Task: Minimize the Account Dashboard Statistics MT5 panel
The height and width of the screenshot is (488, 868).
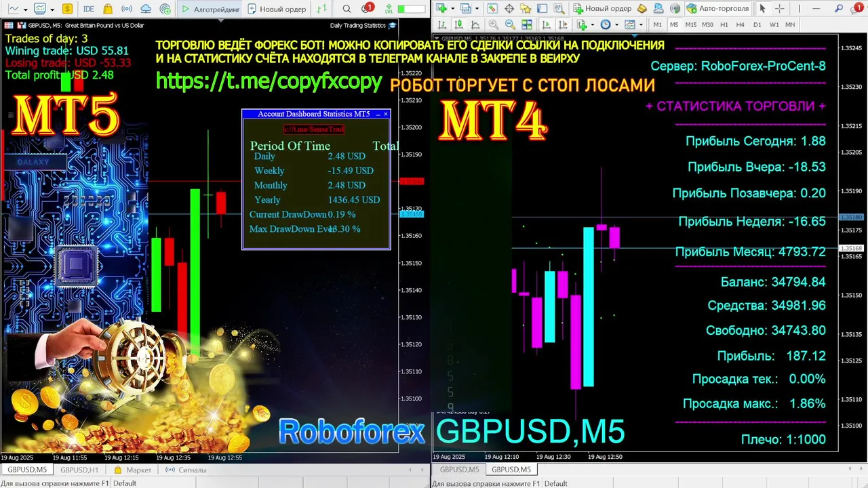Action: [377, 114]
